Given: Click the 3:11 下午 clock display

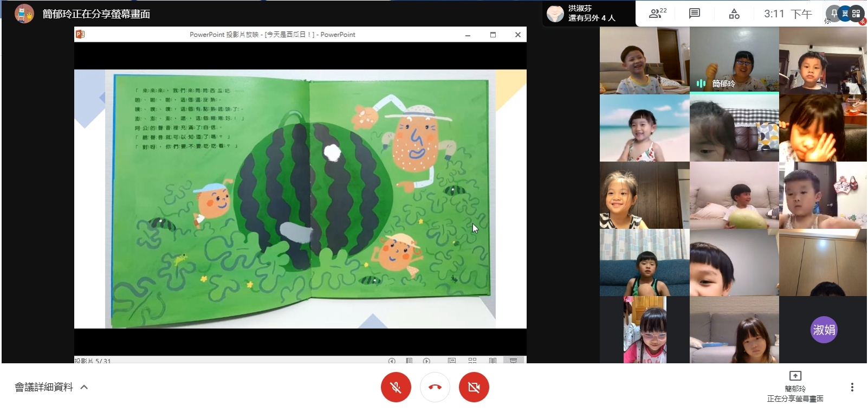Looking at the screenshot, I should click(x=788, y=14).
